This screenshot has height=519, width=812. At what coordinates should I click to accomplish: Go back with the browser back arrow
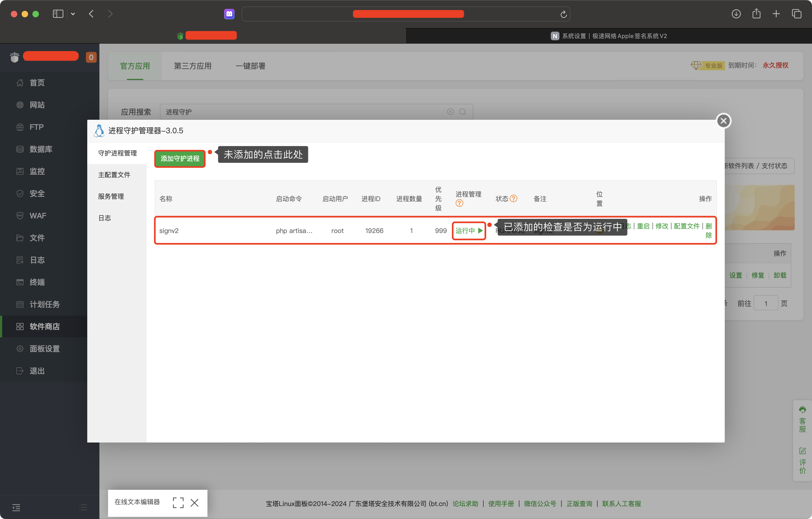click(91, 14)
